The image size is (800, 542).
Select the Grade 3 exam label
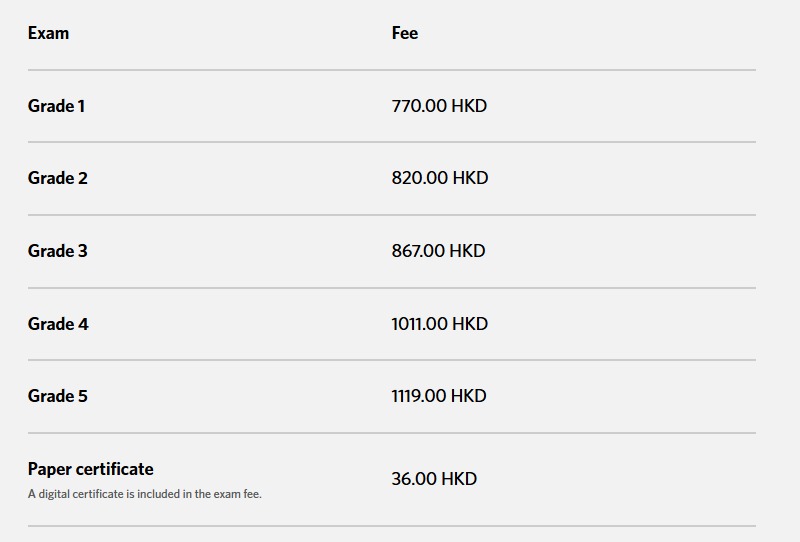point(58,251)
